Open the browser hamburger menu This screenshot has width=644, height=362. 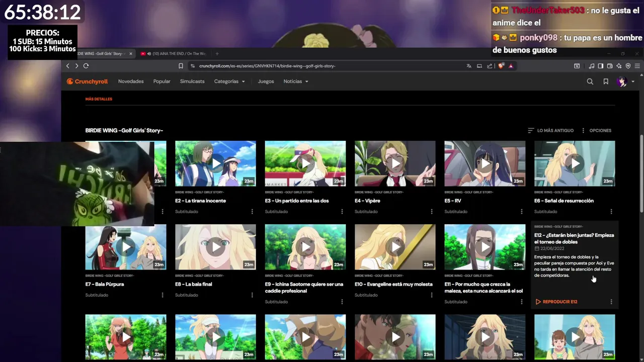point(637,66)
